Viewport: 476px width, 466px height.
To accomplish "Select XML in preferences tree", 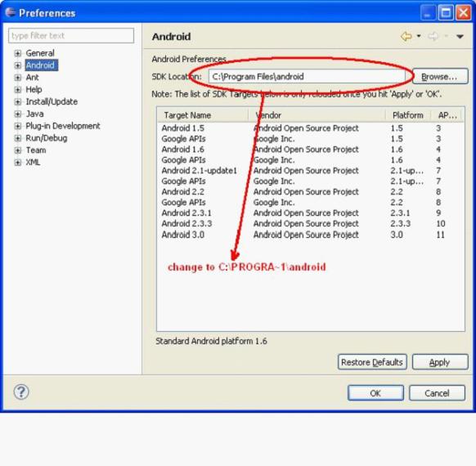I will coord(33,163).
